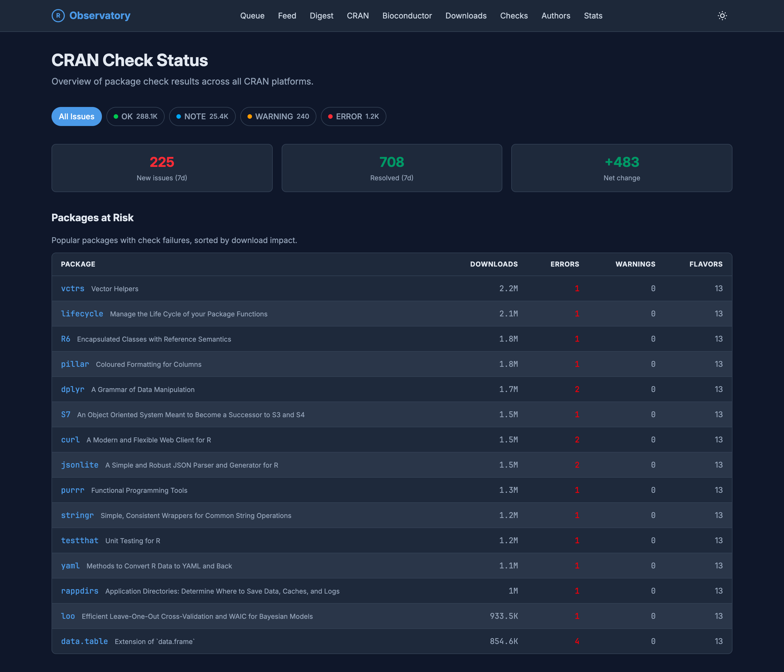Go to the Stats page
Image resolution: width=784 pixels, height=672 pixels.
(x=593, y=16)
